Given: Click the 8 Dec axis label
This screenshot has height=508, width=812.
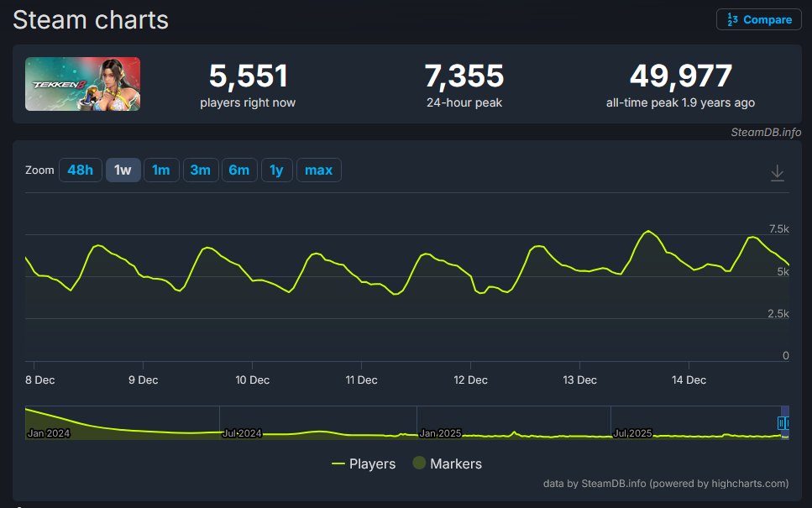Looking at the screenshot, I should pos(39,380).
